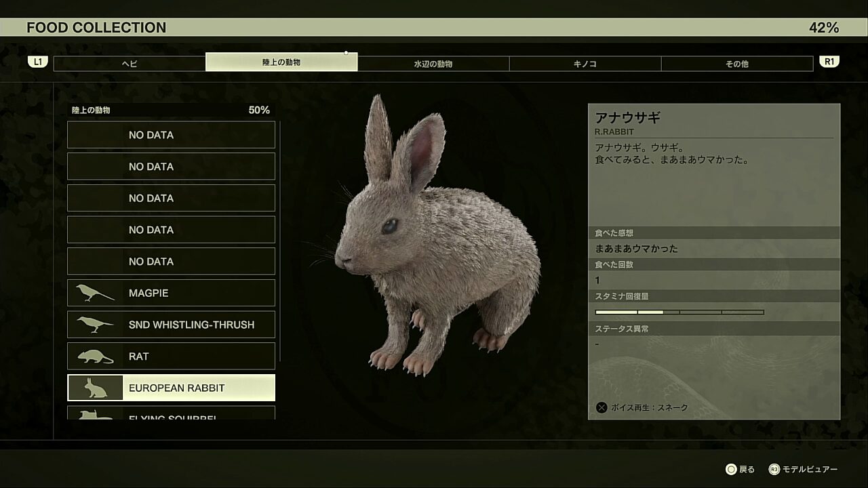868x488 pixels.
Task: Click the R.RABBIT subtitle text
Action: (x=614, y=131)
